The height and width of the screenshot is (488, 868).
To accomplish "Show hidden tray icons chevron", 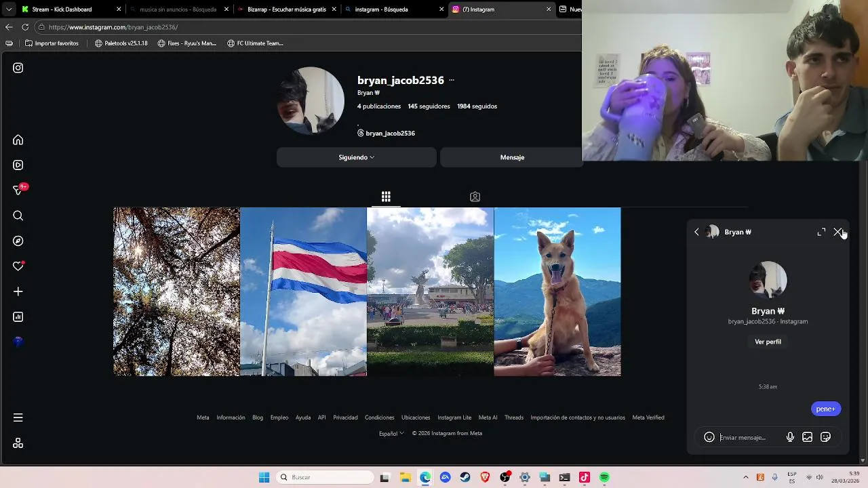I will (x=746, y=477).
